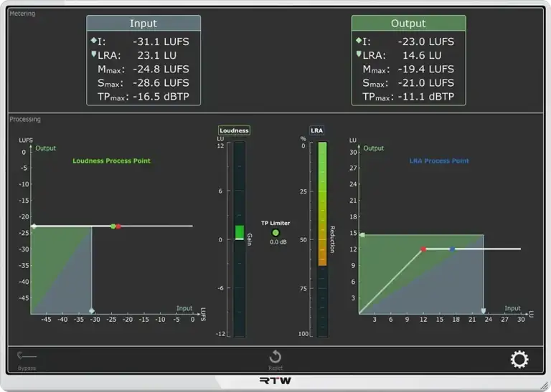Click the window resize grip corner
Screen dimensions: 551x392
coord(545,386)
